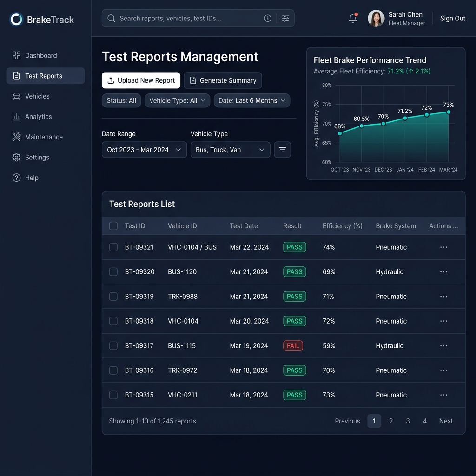Click the search reports input field
Screen dimensions: 476x476
coord(198,18)
